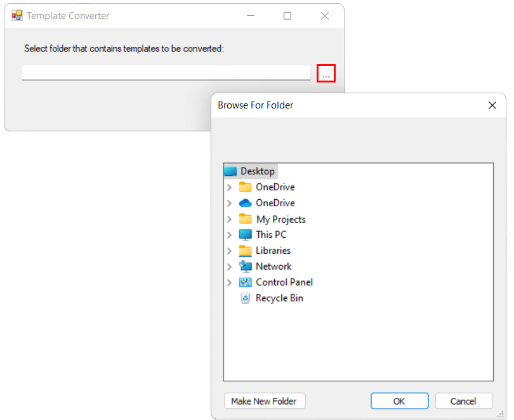
Task: Select the Desktop folder icon
Action: pos(230,171)
